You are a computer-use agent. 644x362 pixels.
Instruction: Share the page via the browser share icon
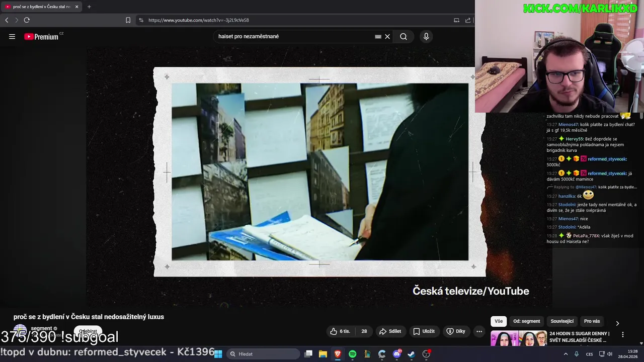click(x=468, y=20)
